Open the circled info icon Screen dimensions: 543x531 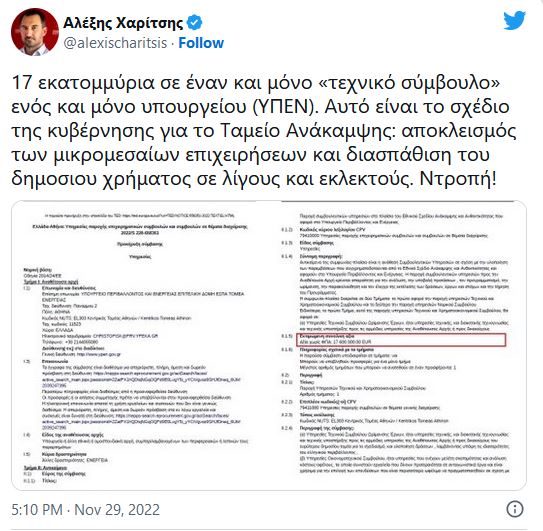click(515, 509)
